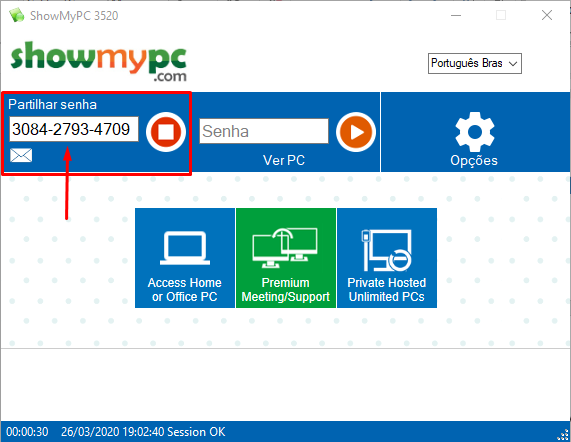Click the envelope icon to email the password
The image size is (571, 442).
click(x=21, y=155)
